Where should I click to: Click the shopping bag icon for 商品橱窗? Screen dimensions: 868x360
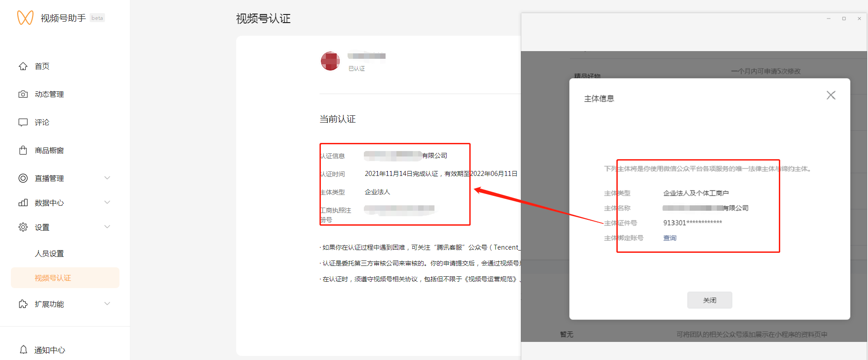[23, 150]
